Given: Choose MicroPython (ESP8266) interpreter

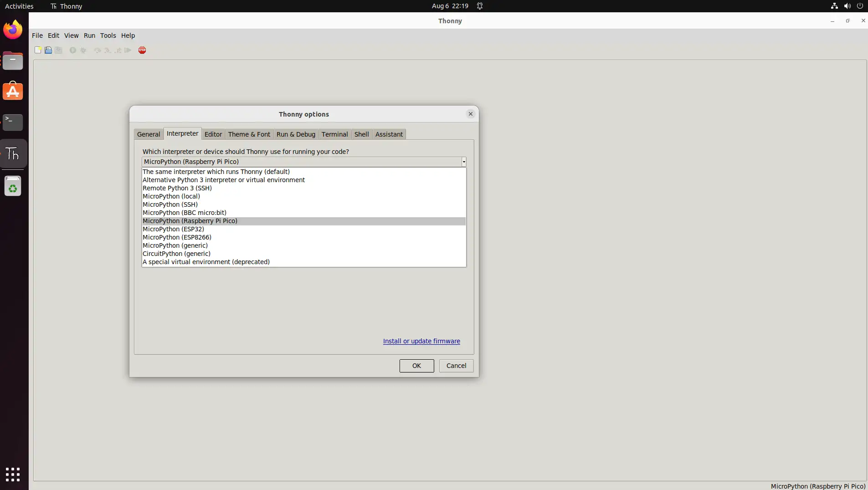Looking at the screenshot, I should (303, 237).
